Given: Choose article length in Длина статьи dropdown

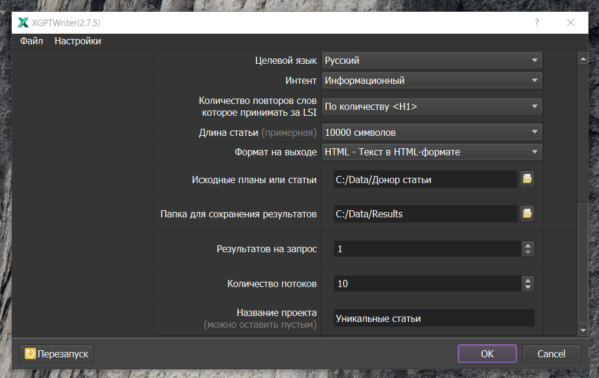Looking at the screenshot, I should 432,132.
